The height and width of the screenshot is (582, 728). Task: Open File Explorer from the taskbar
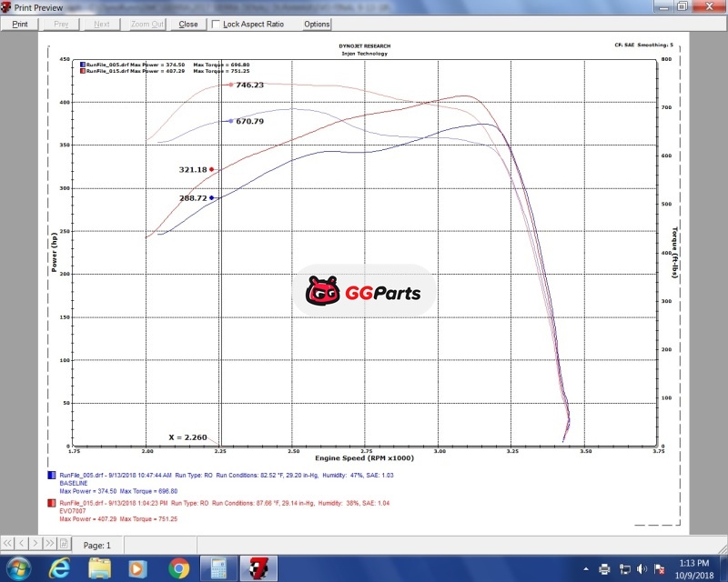pyautogui.click(x=98, y=568)
